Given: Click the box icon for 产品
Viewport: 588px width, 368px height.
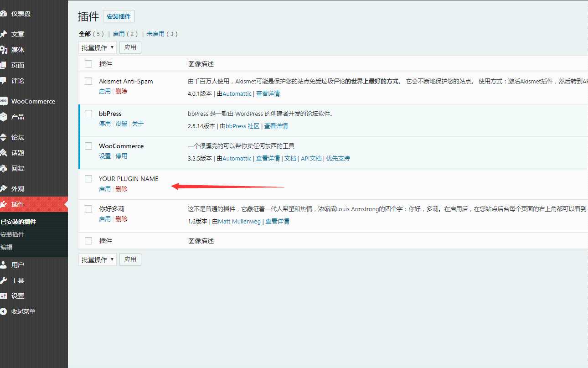Looking at the screenshot, I should click(x=3, y=117).
